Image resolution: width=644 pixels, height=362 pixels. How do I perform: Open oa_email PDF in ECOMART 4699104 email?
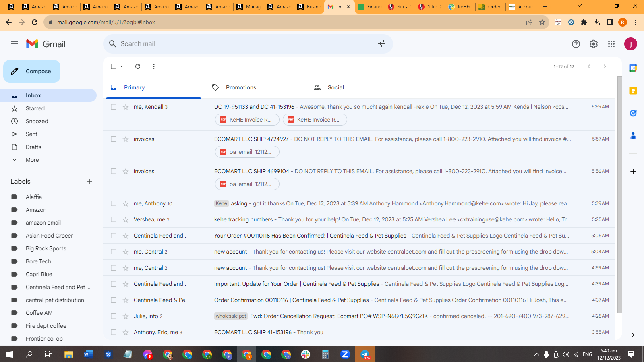pyautogui.click(x=247, y=184)
